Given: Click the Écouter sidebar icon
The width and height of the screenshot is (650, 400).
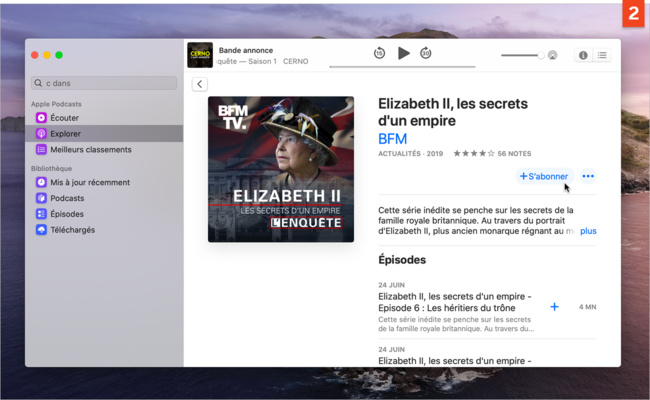Looking at the screenshot, I should click(41, 118).
